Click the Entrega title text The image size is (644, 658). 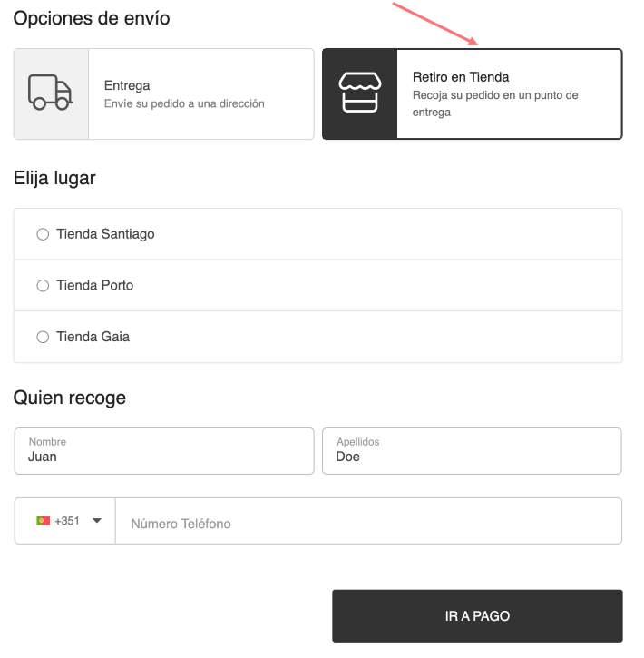click(x=127, y=85)
